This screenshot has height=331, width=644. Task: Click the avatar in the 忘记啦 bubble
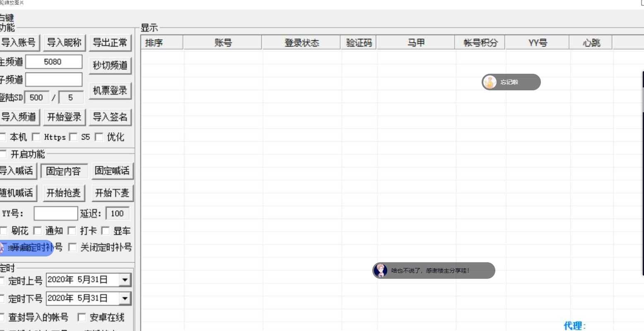[x=490, y=82]
